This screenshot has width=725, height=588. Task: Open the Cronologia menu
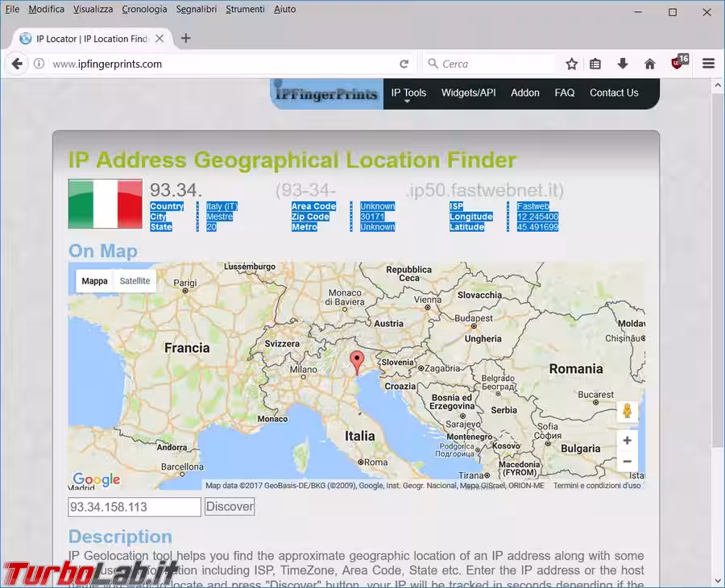(144, 10)
